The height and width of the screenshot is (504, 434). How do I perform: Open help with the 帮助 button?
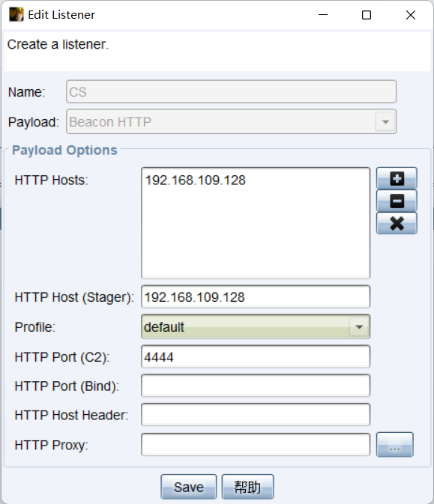(247, 487)
